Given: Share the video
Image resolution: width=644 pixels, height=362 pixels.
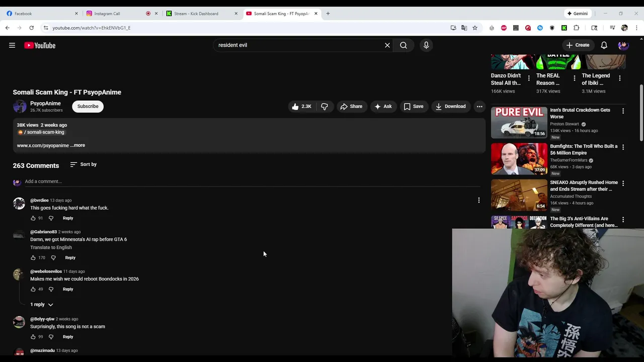Looking at the screenshot, I should (351, 107).
